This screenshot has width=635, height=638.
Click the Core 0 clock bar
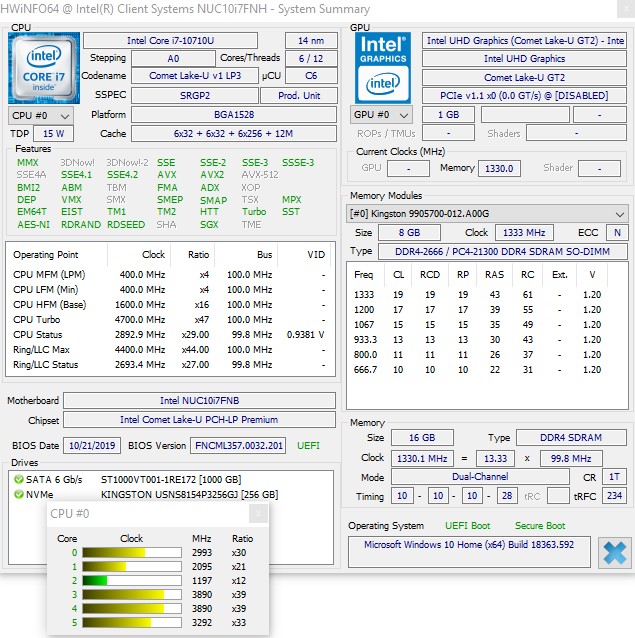tap(132, 553)
